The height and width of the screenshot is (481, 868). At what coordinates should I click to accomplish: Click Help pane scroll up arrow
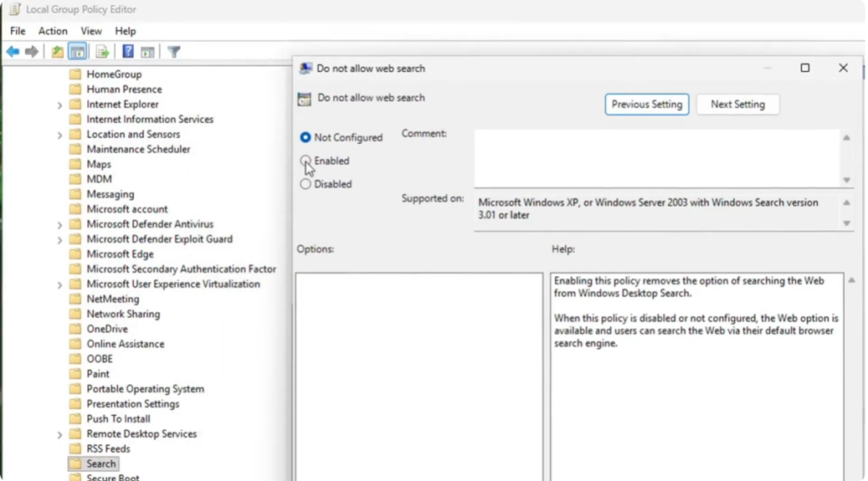pyautogui.click(x=851, y=281)
